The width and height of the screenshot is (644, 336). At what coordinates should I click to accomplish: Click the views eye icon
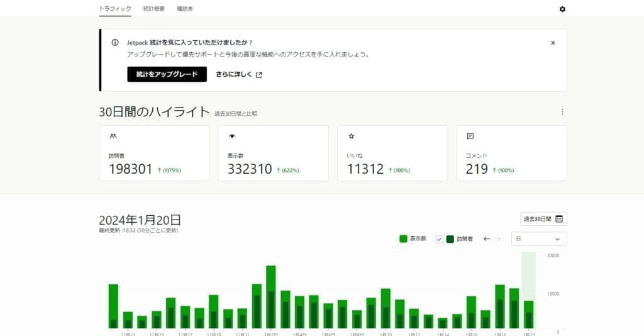[231, 135]
